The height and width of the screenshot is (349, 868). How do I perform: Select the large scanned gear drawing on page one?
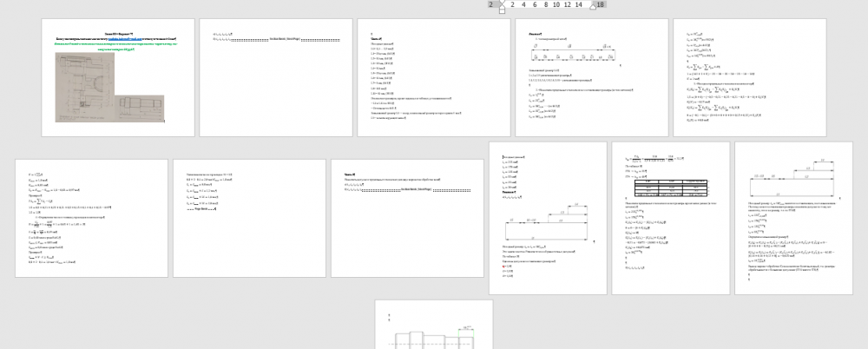[85, 87]
